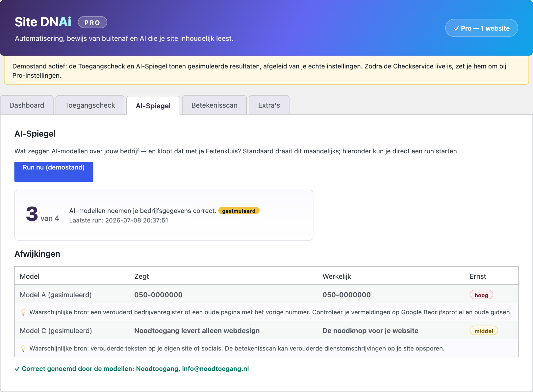The height and width of the screenshot is (392, 533).
Task: Click the green checkmark before 'Correct genoemd'
Action: click(x=17, y=369)
